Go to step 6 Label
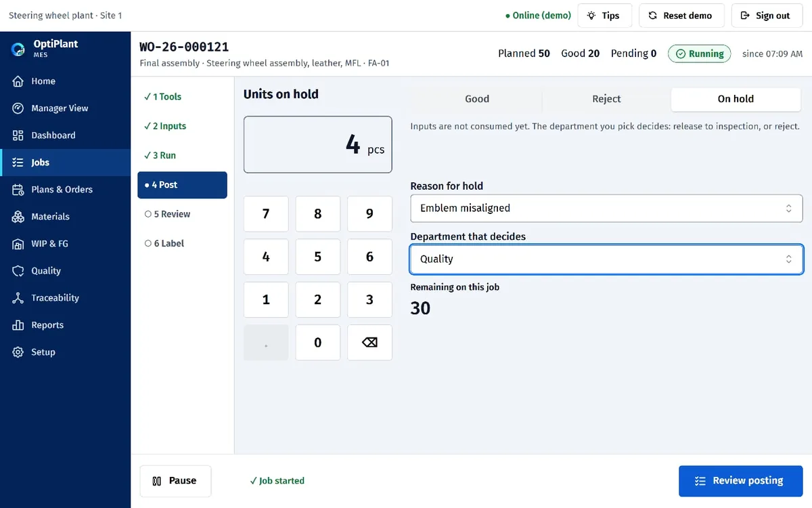 point(182,243)
